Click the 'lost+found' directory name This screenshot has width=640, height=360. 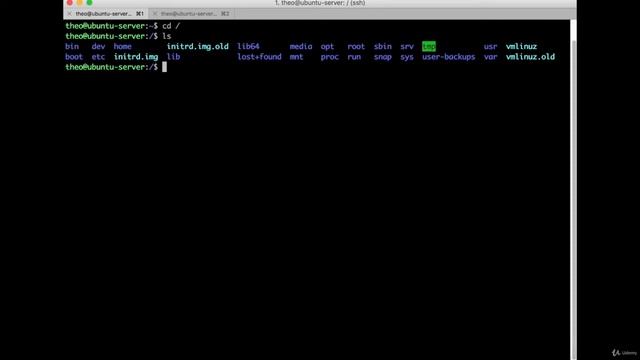point(259,57)
